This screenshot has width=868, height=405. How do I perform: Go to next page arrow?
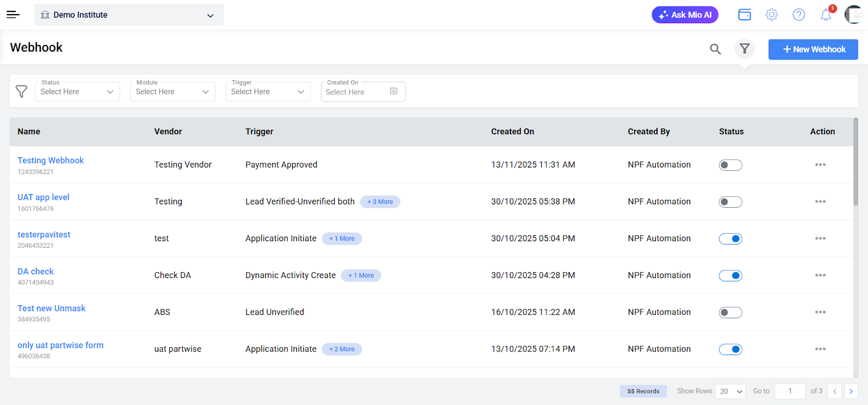pyautogui.click(x=851, y=391)
